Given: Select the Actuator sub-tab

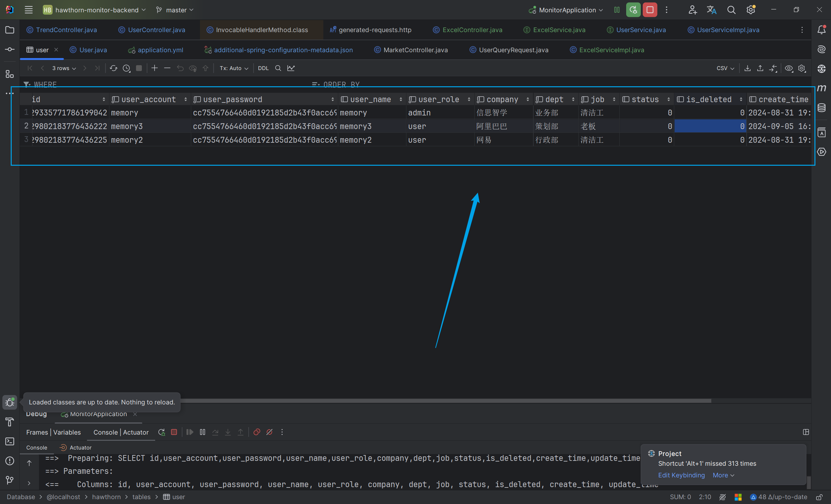Looking at the screenshot, I should point(76,448).
